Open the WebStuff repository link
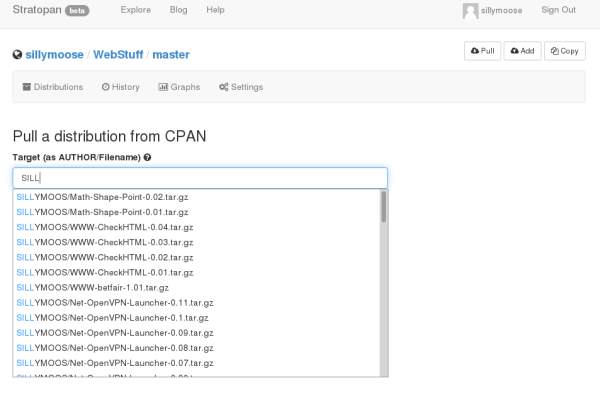The width and height of the screenshot is (600, 393). click(118, 55)
